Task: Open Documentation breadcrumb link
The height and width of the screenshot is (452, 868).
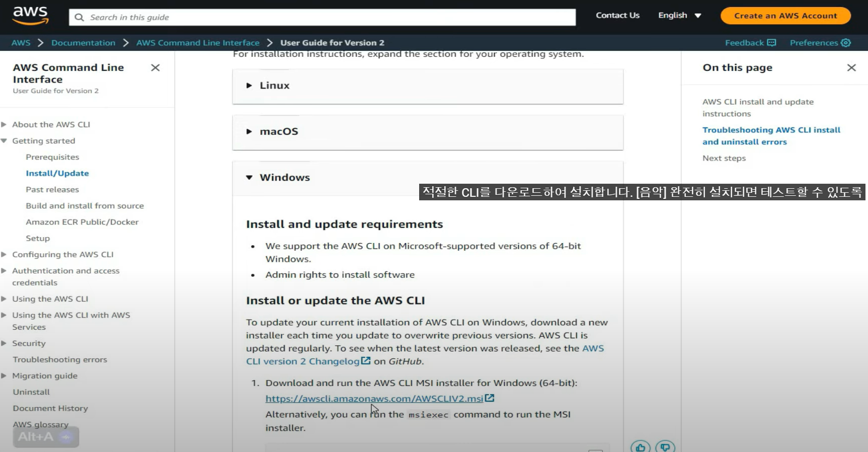Action: coord(83,43)
